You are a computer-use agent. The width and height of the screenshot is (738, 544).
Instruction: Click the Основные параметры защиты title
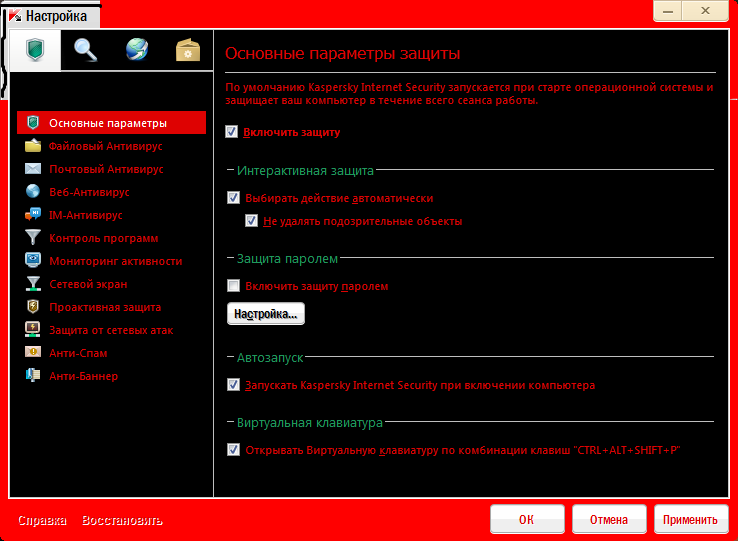click(343, 53)
